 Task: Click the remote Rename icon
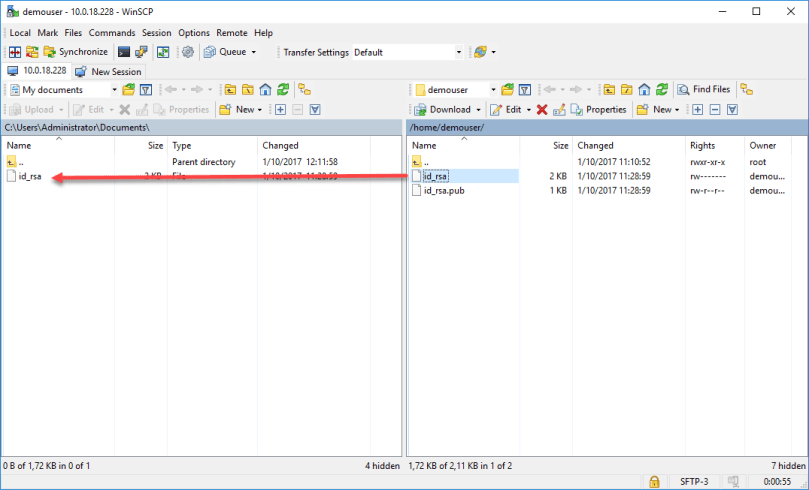point(559,109)
